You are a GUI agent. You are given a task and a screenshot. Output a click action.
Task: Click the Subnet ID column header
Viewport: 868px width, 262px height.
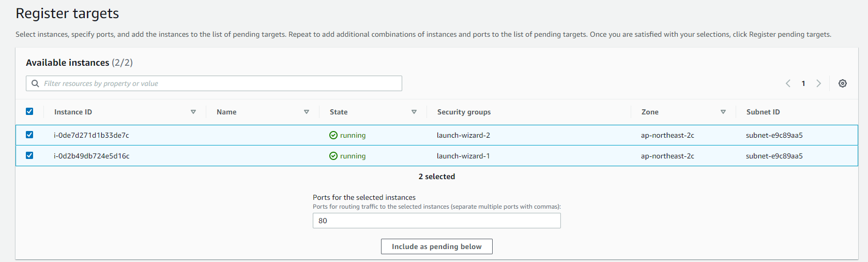(763, 112)
